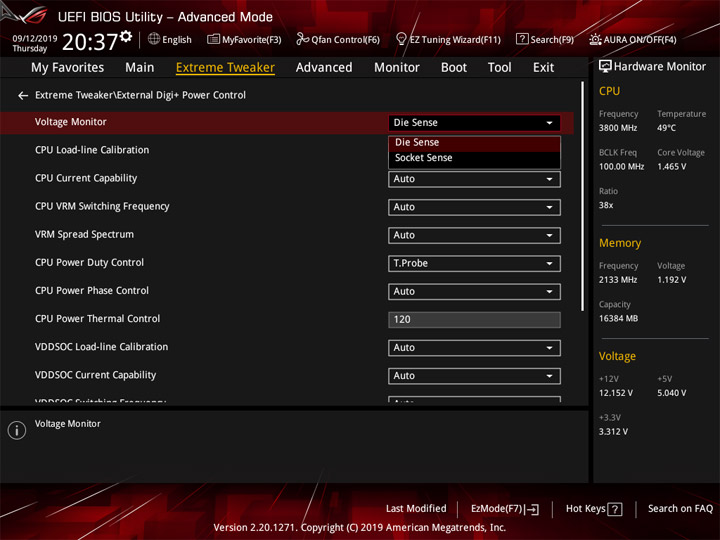Select Socket Sense option
Viewport: 720px width, 540px height.
point(474,158)
